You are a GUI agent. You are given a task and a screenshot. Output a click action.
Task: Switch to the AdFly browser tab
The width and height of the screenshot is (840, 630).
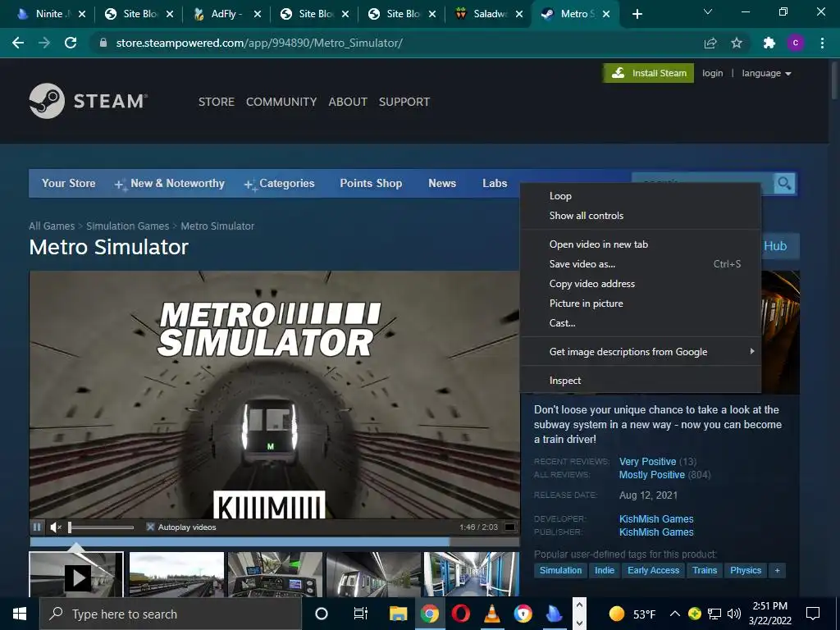coord(225,14)
